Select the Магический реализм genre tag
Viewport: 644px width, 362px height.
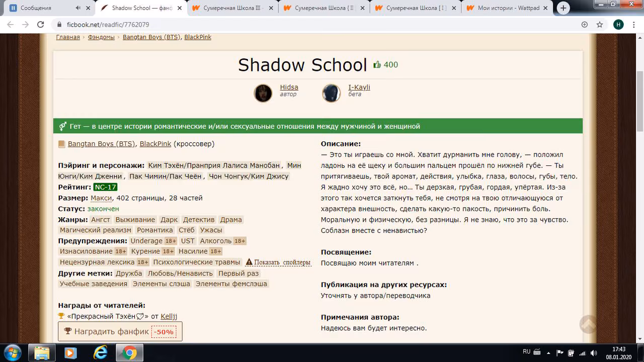click(95, 230)
